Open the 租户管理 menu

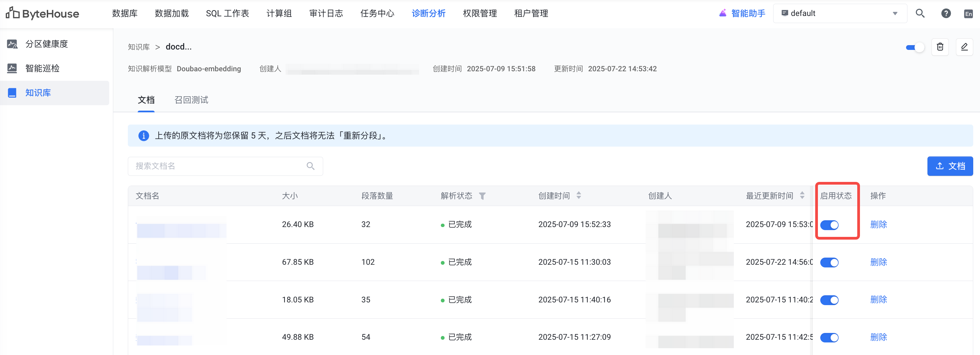pos(531,13)
